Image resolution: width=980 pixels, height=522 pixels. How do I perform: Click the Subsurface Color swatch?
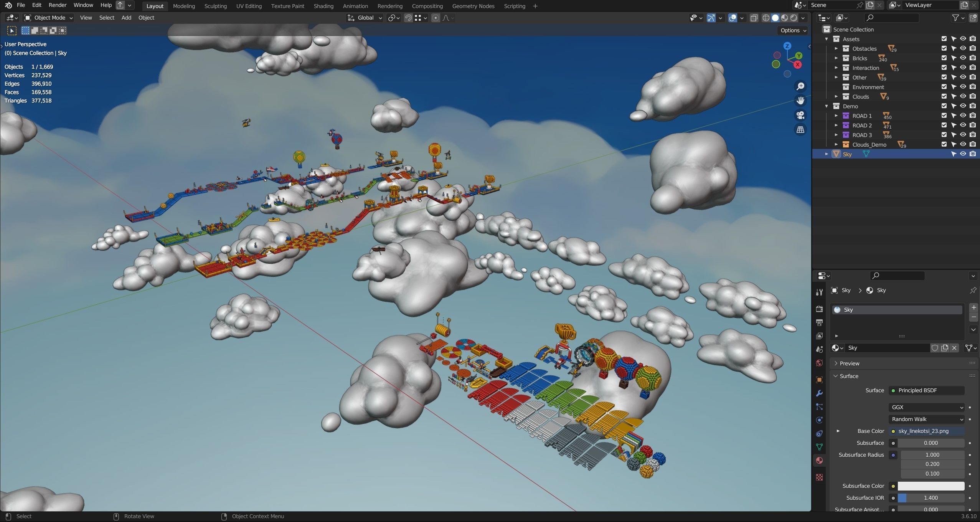(931, 486)
